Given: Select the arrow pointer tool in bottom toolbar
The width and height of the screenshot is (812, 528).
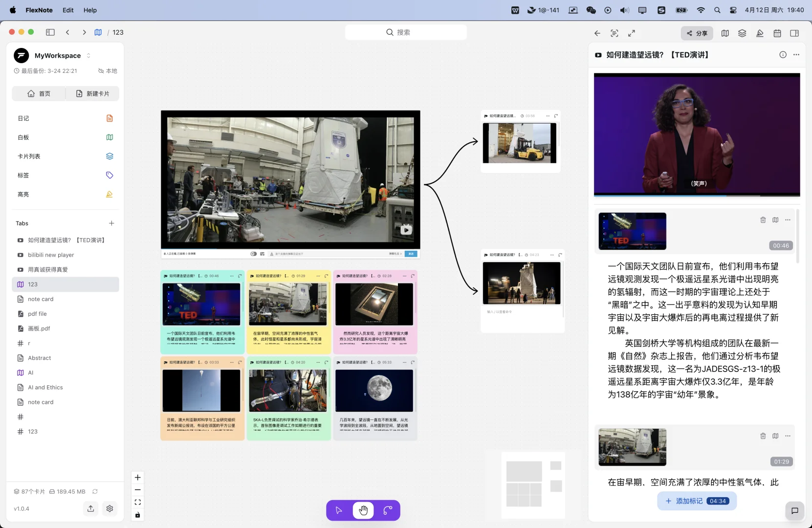Looking at the screenshot, I should coord(339,510).
